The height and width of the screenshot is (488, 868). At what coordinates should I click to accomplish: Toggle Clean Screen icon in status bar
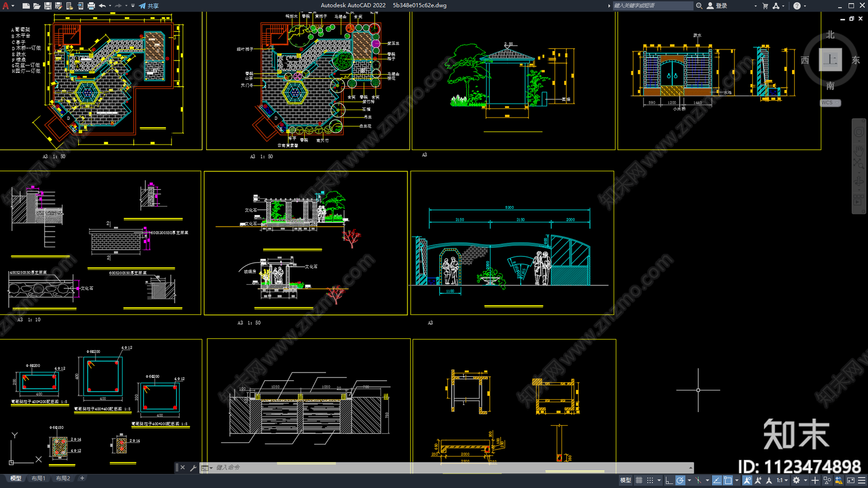pyautogui.click(x=851, y=480)
